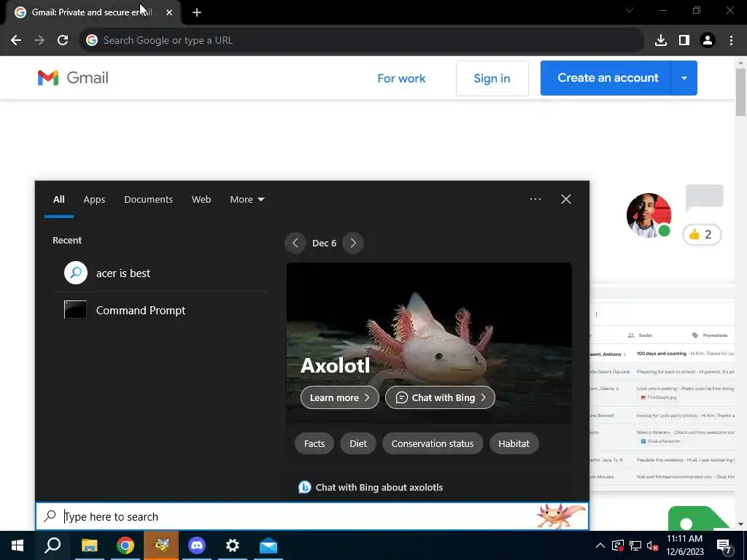Open the For work link
Screen dimensions: 747x560
coord(401,79)
